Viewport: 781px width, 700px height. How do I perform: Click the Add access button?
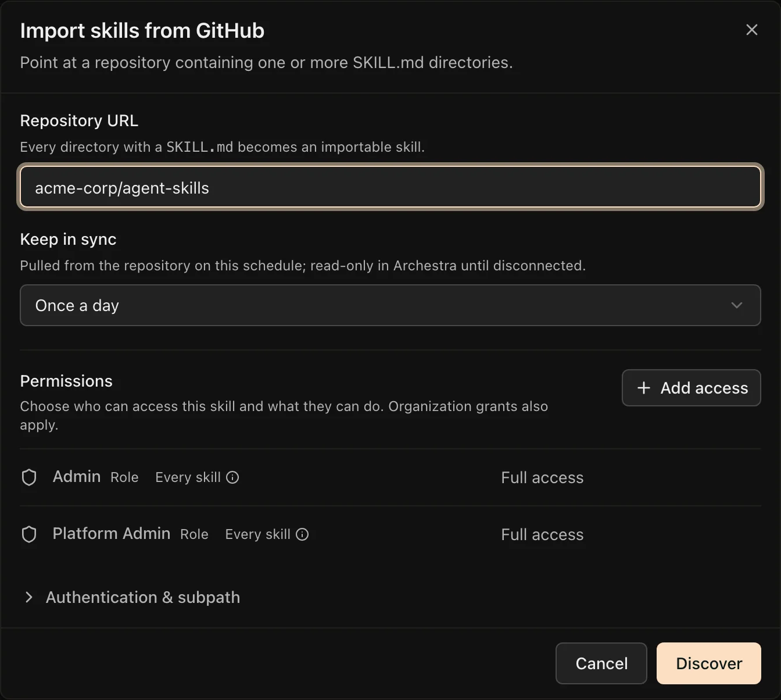(x=691, y=388)
